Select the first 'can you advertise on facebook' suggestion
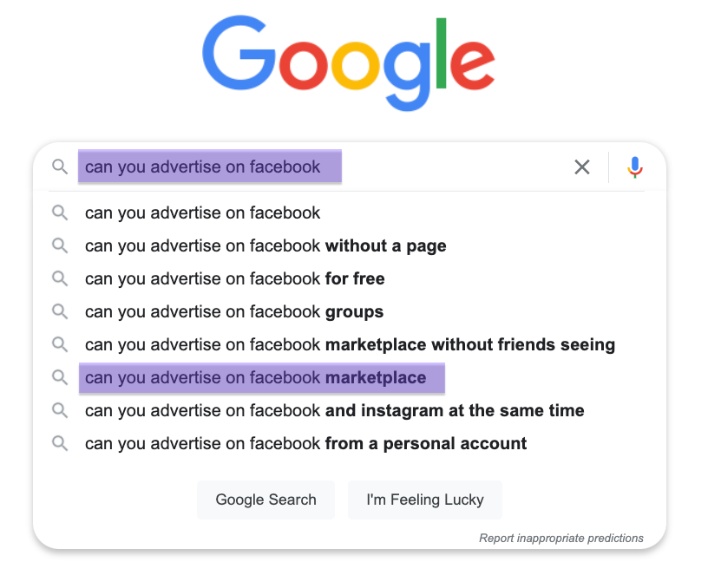The height and width of the screenshot is (588, 721). 203,212
